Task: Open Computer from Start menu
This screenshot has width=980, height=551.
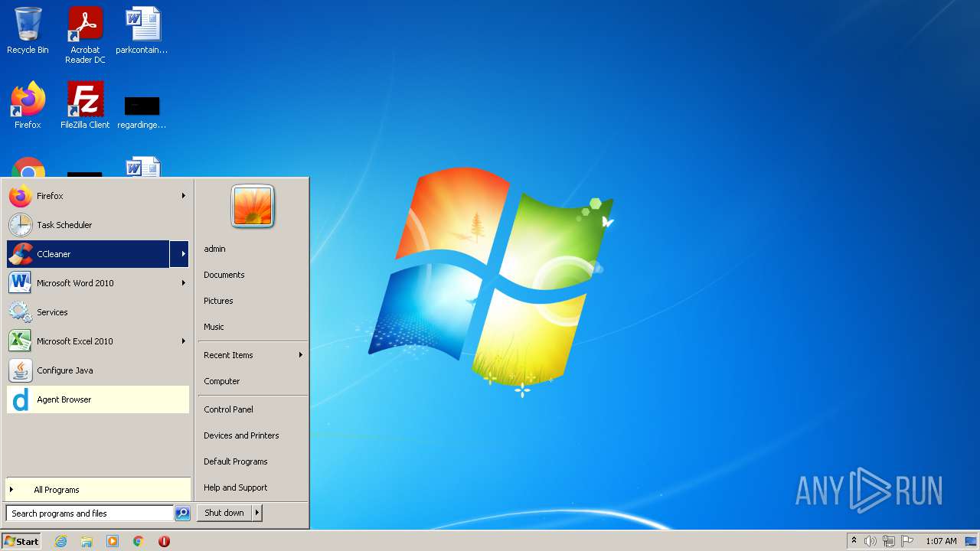Action: 222,381
